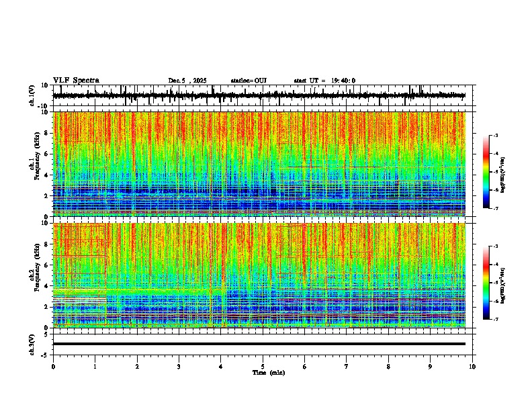
Task: Click the 'Time (min)' axis label
Action: point(269,373)
